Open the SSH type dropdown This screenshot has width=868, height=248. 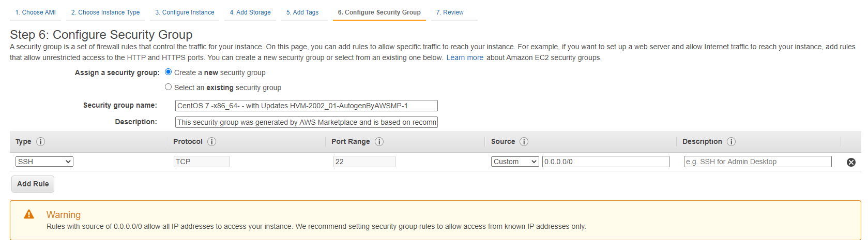tap(44, 162)
